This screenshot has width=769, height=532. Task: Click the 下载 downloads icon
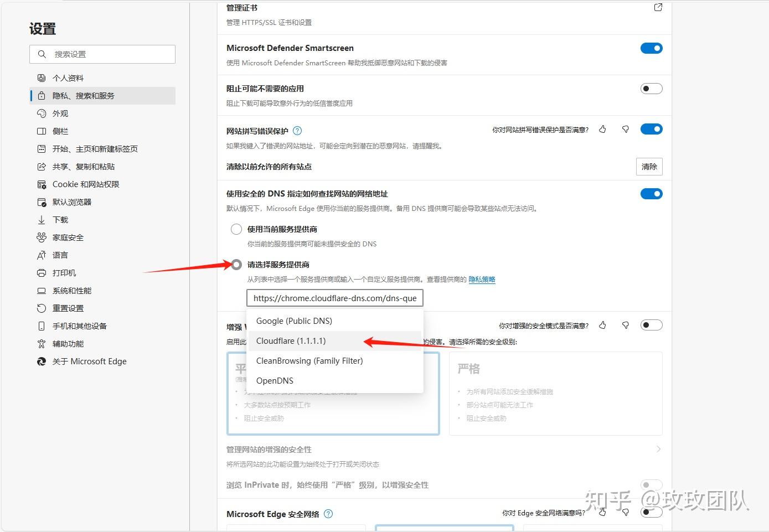pos(42,220)
